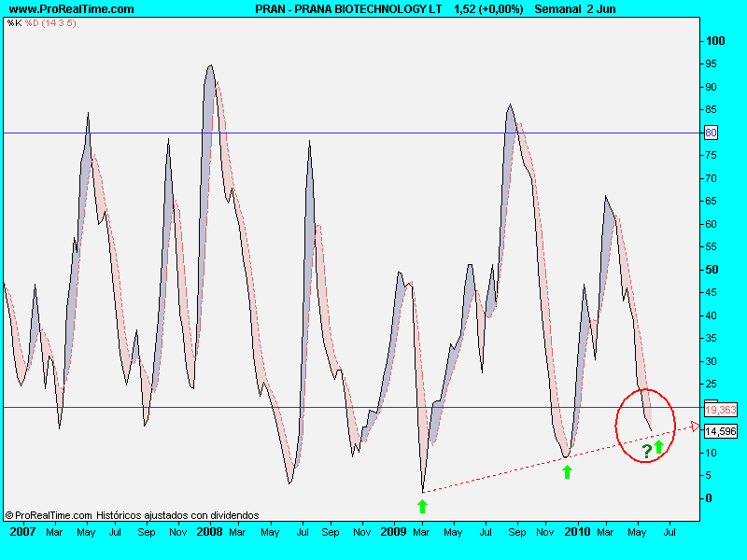Click the Mar label right after 2009
Viewport: 747px width, 560px height.
[x=421, y=532]
